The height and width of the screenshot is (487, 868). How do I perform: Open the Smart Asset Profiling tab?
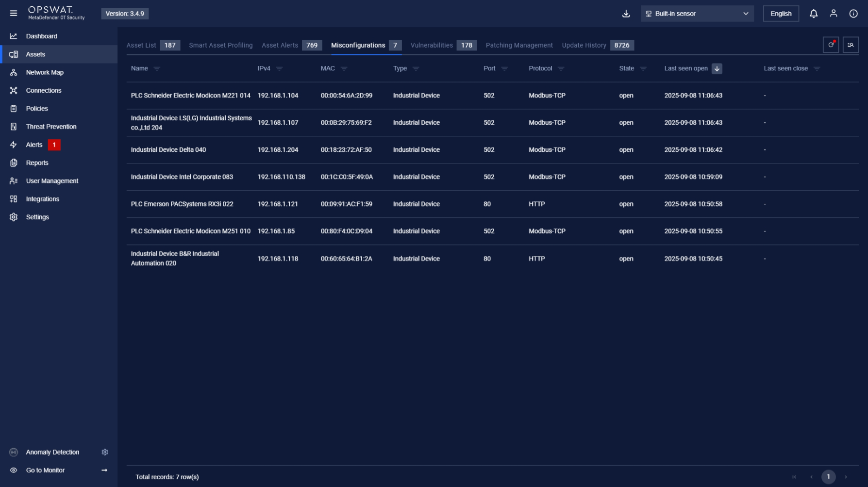click(221, 45)
